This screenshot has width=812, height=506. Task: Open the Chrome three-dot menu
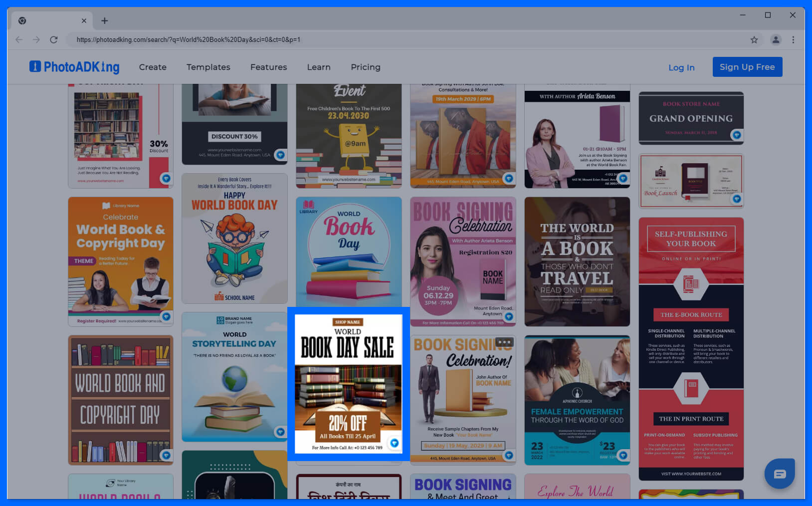793,40
